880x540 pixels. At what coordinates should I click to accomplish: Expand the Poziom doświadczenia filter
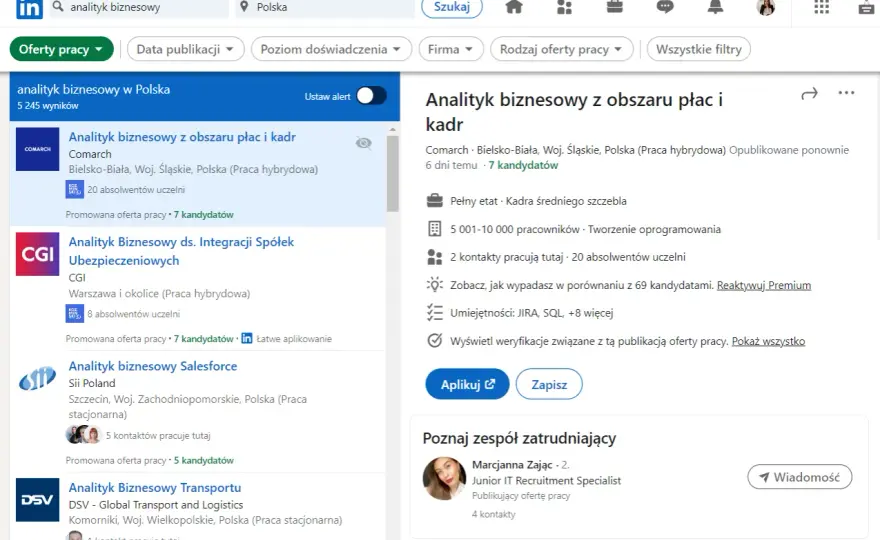[x=331, y=49]
